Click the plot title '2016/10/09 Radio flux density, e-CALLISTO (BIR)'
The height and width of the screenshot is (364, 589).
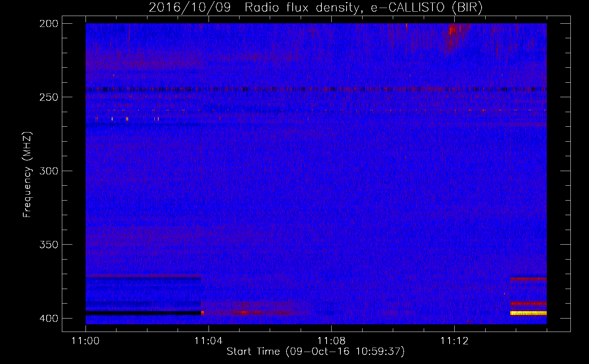[316, 7]
